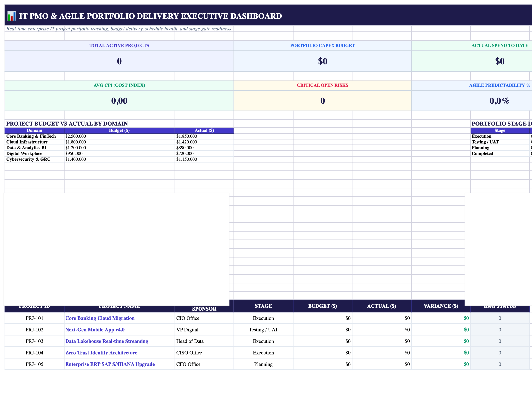The height and width of the screenshot is (397, 532).
Task: Select the $950.000 budget cell
Action: pyautogui.click(x=119, y=153)
